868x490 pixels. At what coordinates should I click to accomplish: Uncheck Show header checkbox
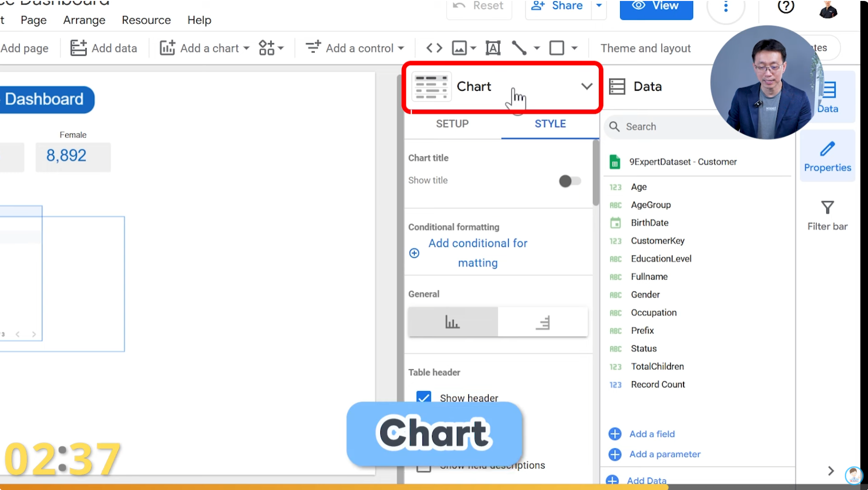(423, 398)
